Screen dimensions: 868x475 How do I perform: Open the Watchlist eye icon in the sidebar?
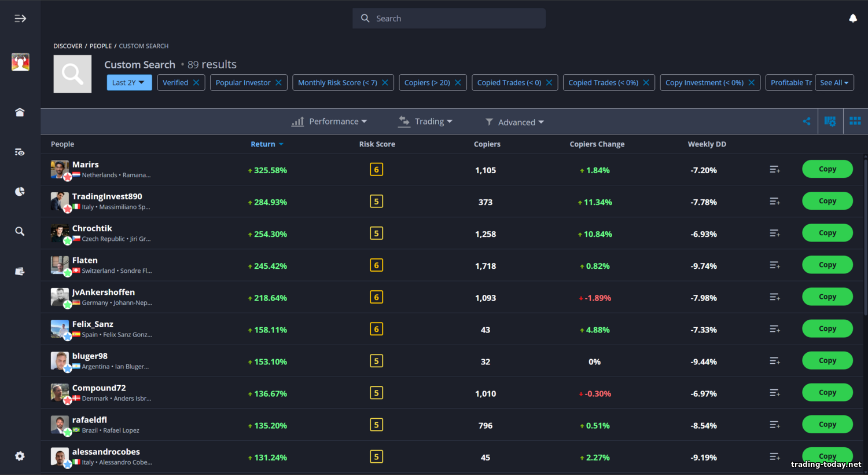pos(20,152)
